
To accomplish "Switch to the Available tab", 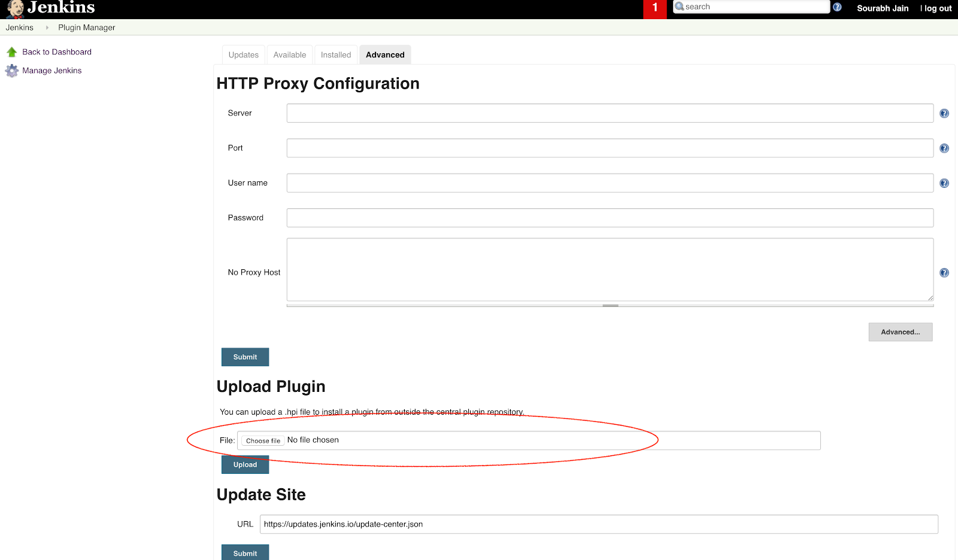I will point(290,54).
